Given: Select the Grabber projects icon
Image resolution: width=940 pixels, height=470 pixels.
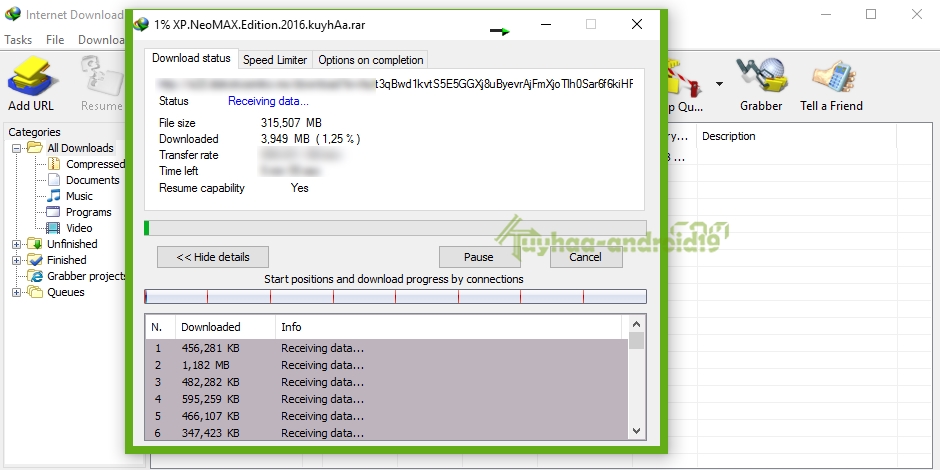Looking at the screenshot, I should coord(36,276).
